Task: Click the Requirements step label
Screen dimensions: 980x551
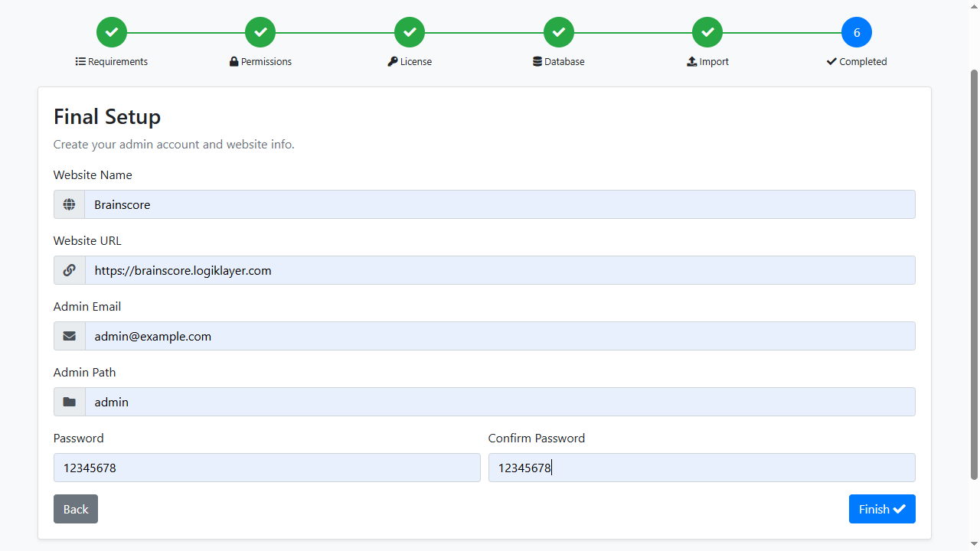Action: (x=112, y=61)
